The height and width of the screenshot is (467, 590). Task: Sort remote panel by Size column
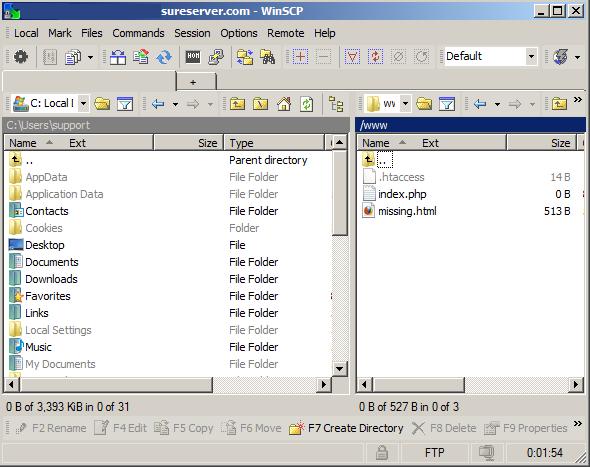click(x=541, y=143)
